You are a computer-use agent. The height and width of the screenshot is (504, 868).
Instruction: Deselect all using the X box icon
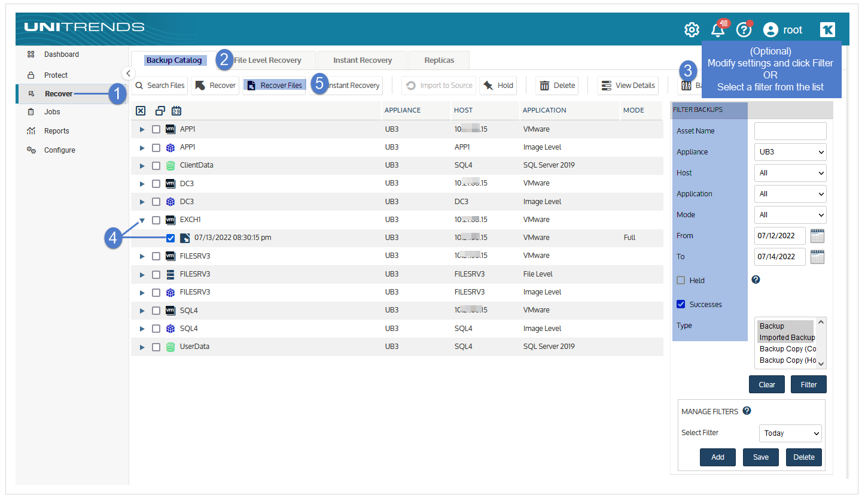point(141,111)
